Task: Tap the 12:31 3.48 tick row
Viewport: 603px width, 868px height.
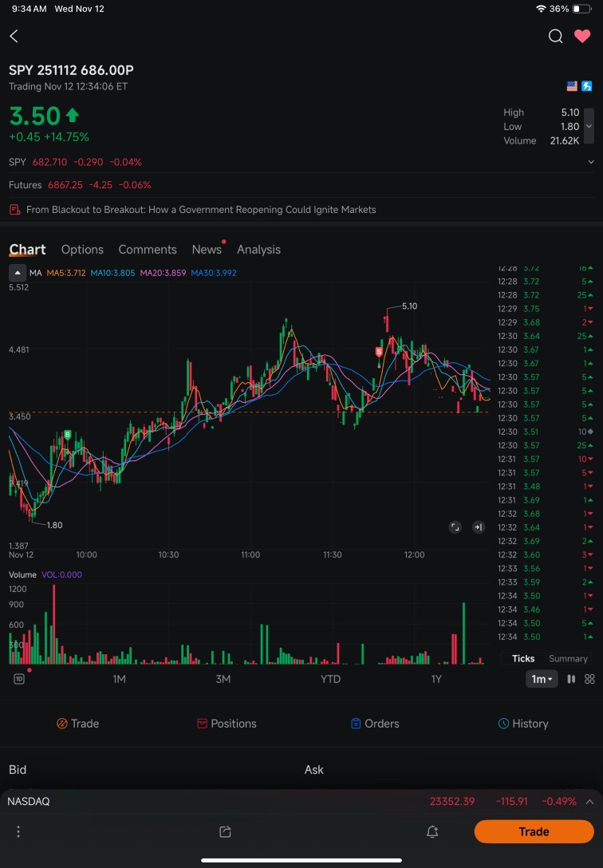Action: point(546,487)
